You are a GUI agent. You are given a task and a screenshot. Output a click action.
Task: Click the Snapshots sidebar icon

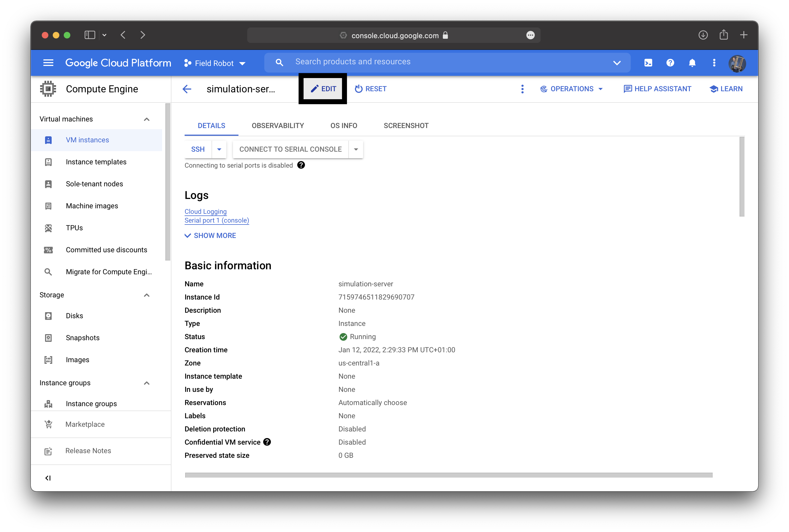[x=49, y=338]
